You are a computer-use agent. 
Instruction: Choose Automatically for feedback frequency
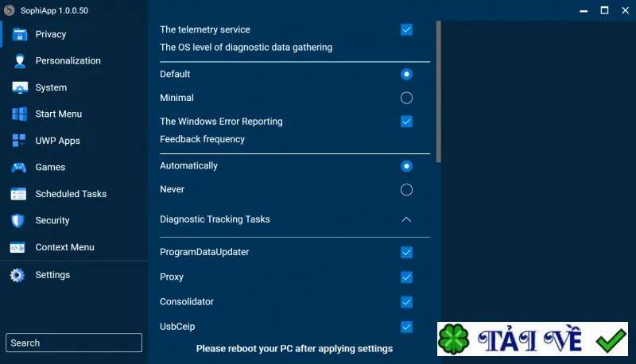coord(406,166)
